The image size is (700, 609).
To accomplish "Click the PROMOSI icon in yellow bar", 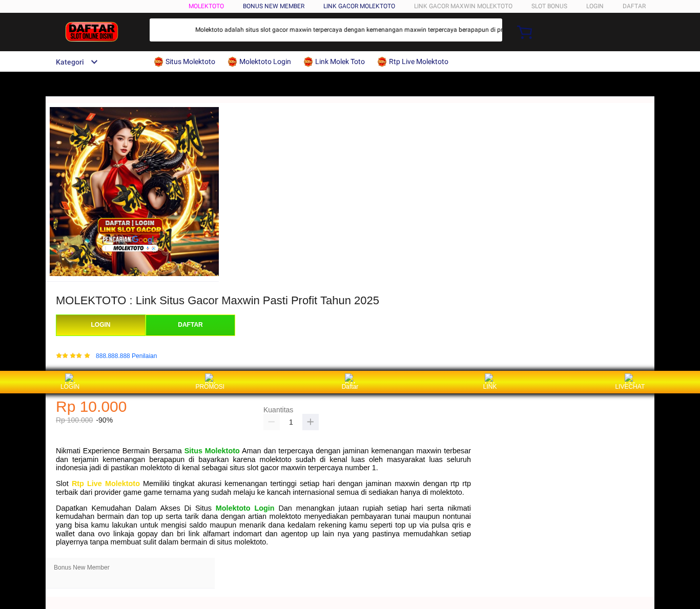I will [x=210, y=378].
